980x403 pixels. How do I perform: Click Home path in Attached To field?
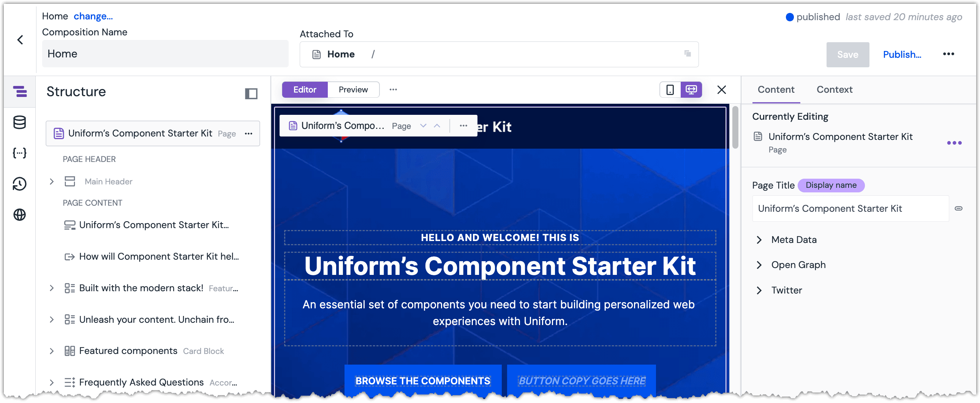[341, 54]
